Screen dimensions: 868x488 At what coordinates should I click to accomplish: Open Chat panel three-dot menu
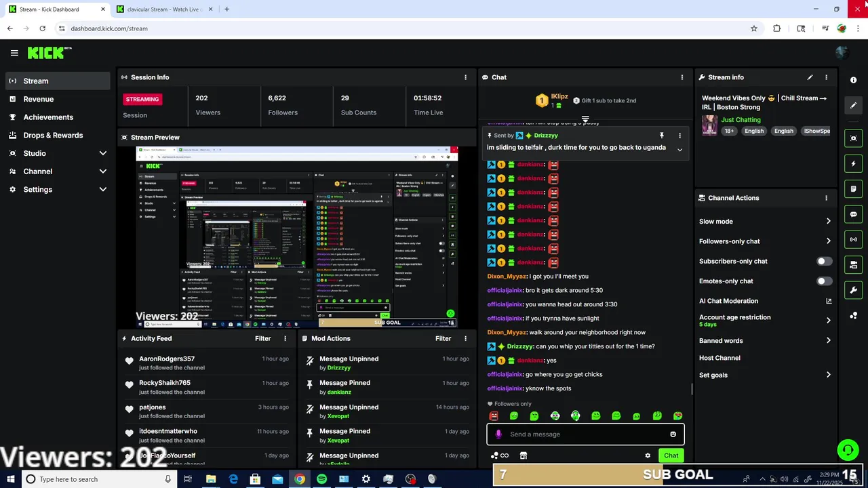682,77
